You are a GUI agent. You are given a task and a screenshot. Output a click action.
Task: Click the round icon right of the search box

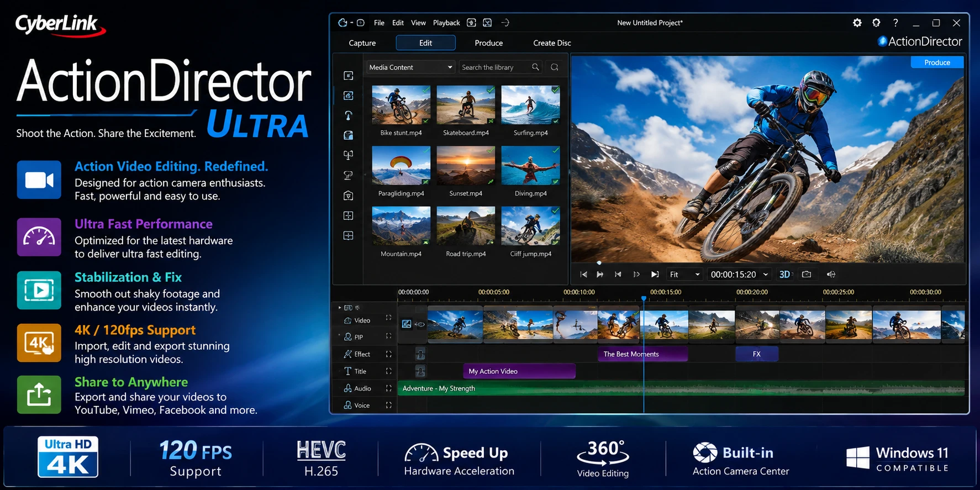tap(555, 67)
